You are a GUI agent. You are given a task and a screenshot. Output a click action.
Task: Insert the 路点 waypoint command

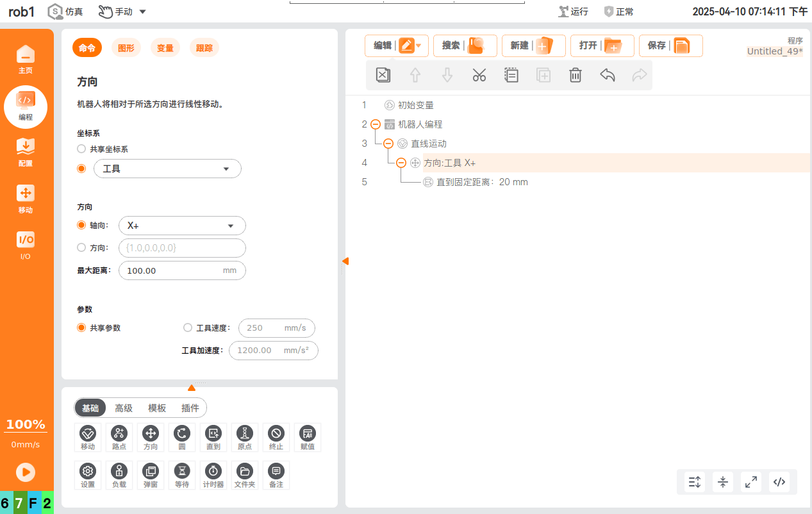pos(119,438)
